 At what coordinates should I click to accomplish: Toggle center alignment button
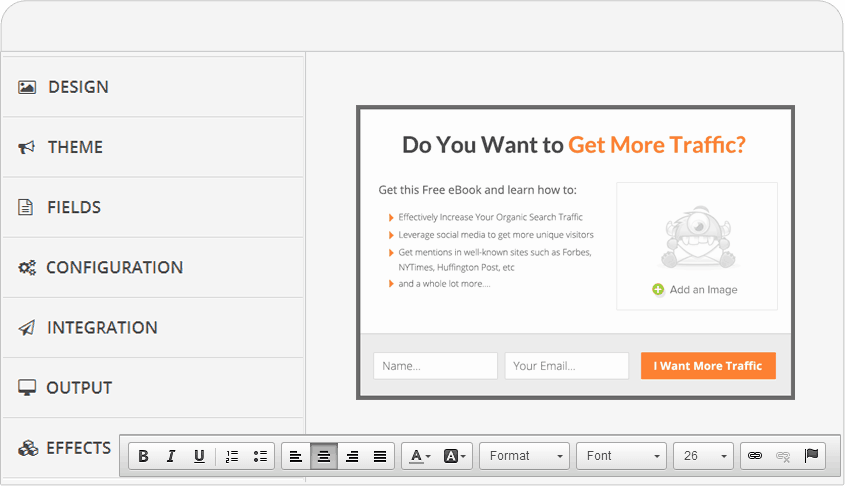[x=324, y=456]
